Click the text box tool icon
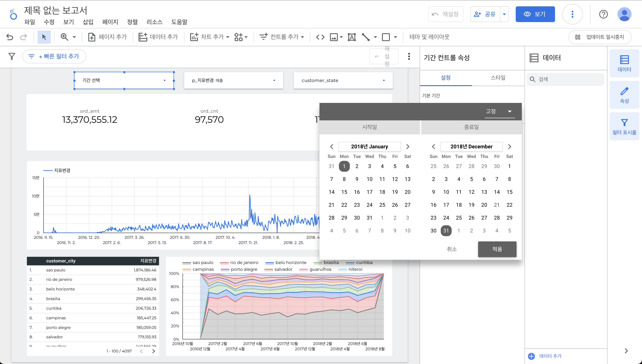Image resolution: width=642 pixels, height=364 pixels. (x=352, y=37)
